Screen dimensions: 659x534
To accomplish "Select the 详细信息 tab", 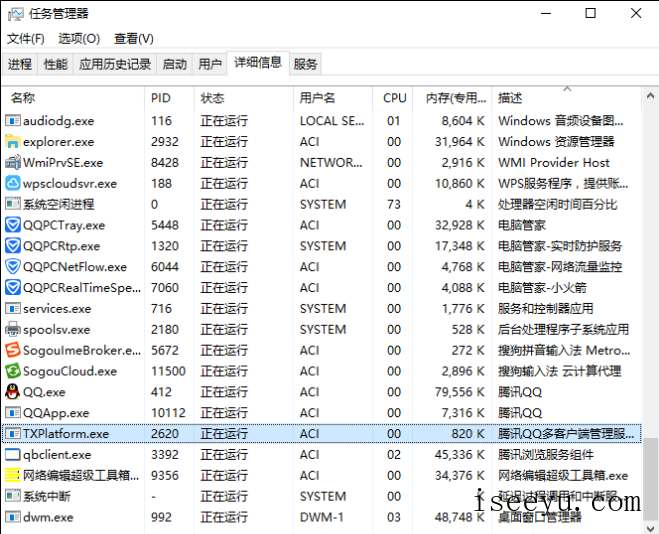I will [x=258, y=63].
